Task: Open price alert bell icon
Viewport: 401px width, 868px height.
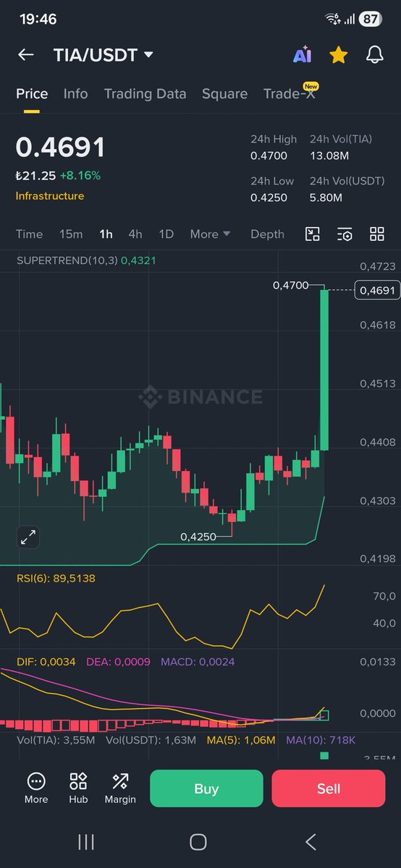Action: (374, 55)
